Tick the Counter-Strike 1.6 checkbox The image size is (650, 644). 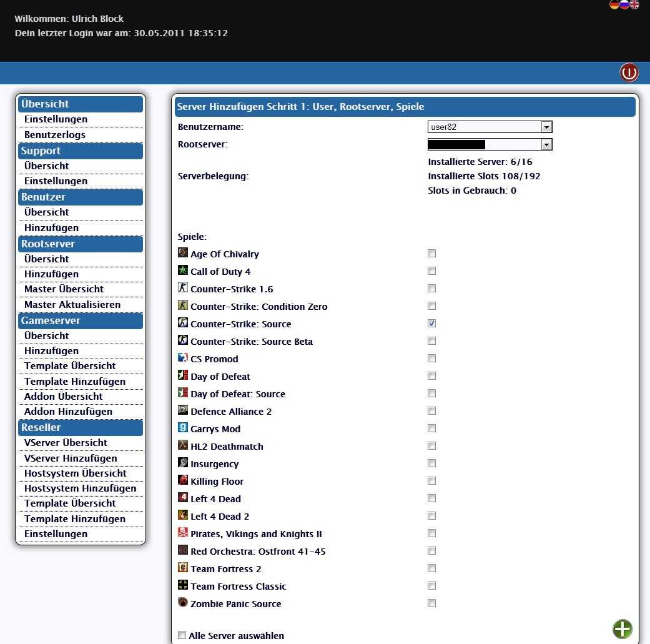[431, 288]
